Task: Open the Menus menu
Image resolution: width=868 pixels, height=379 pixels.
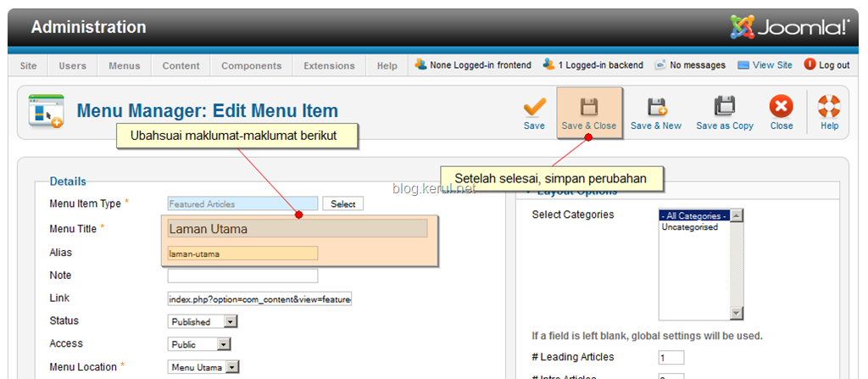Action: [125, 65]
